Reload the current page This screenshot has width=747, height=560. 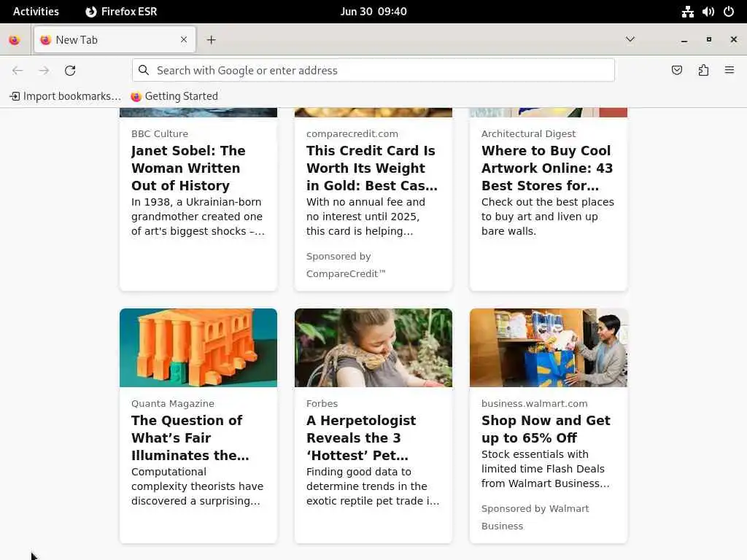70,71
